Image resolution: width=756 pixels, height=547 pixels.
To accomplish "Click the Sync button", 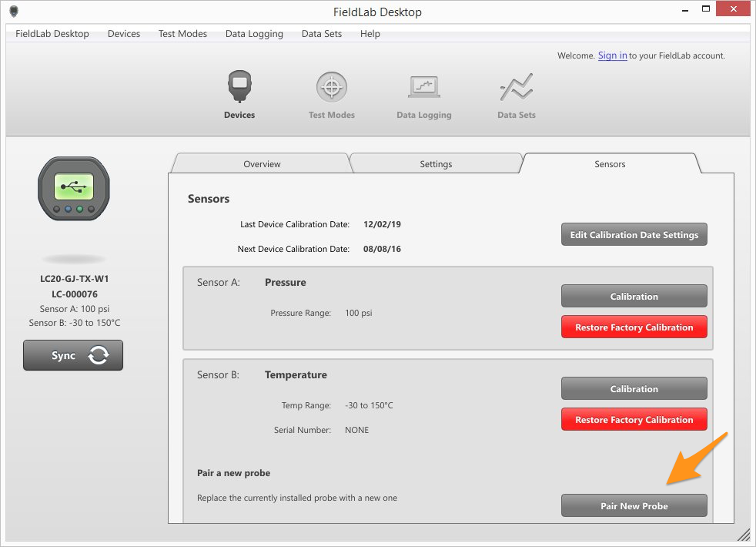I will 73,355.
